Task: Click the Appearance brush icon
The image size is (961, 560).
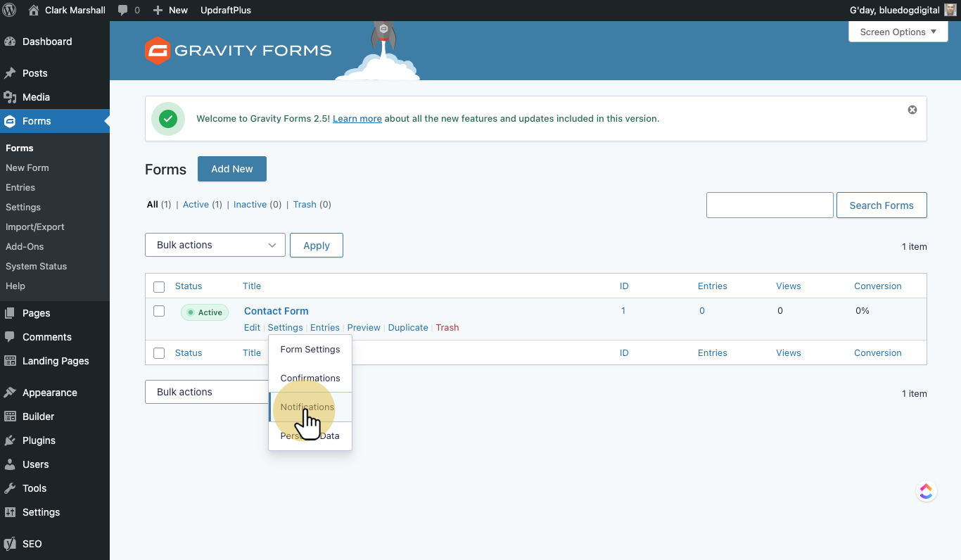Action: pos(10,393)
